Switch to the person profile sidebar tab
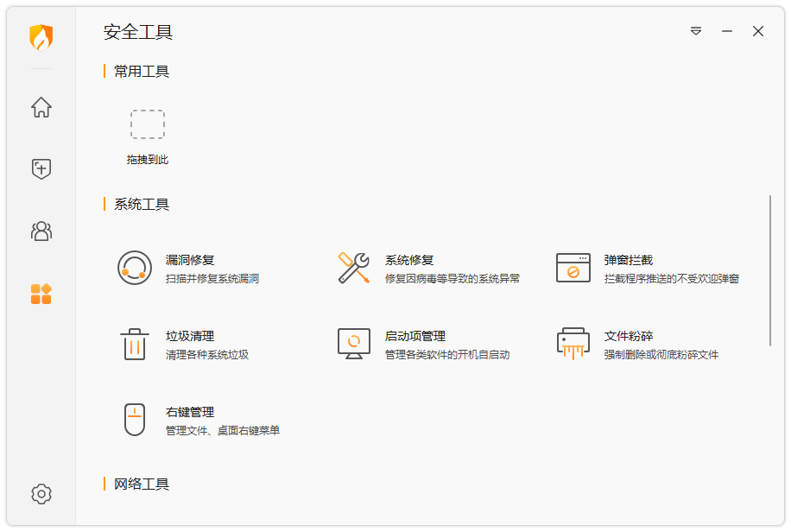791x532 pixels. coord(40,231)
